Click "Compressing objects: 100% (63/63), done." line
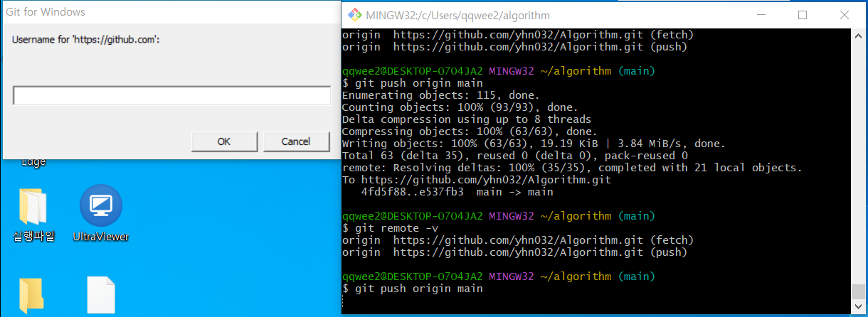Viewport: 868px width, 317px height. (x=470, y=131)
